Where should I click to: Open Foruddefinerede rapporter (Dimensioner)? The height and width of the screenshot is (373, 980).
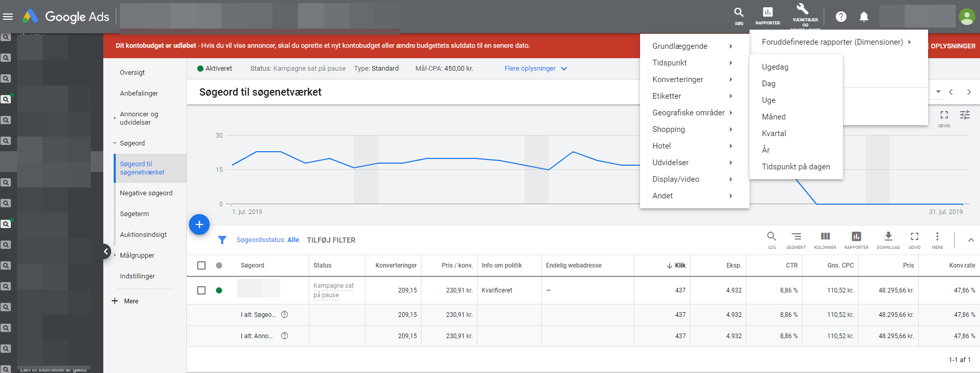tap(838, 42)
